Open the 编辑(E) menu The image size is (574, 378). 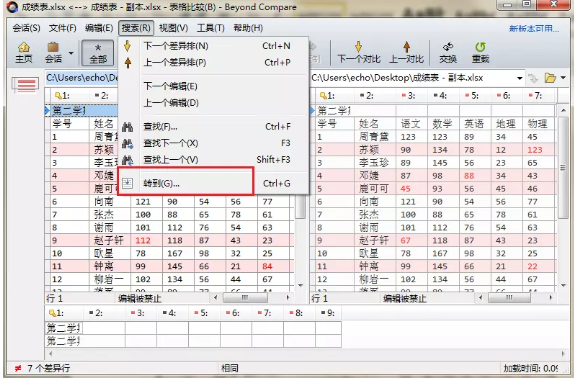tap(99, 28)
